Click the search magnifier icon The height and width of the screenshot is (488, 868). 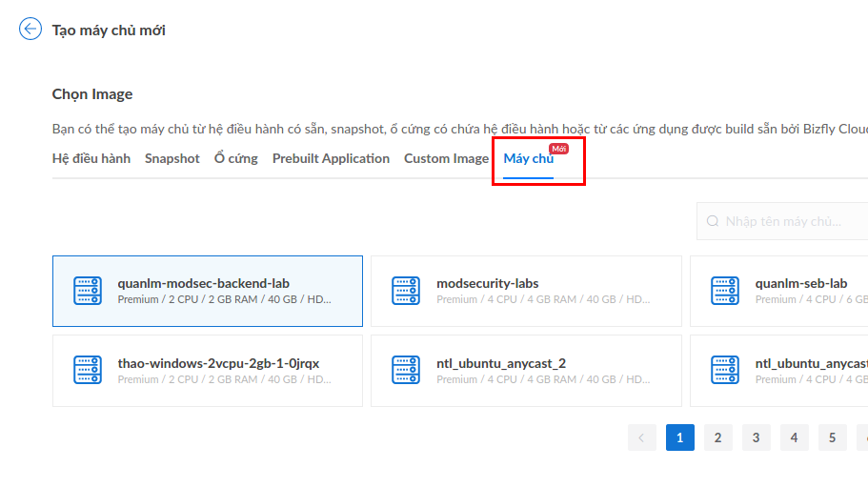pyautogui.click(x=713, y=221)
